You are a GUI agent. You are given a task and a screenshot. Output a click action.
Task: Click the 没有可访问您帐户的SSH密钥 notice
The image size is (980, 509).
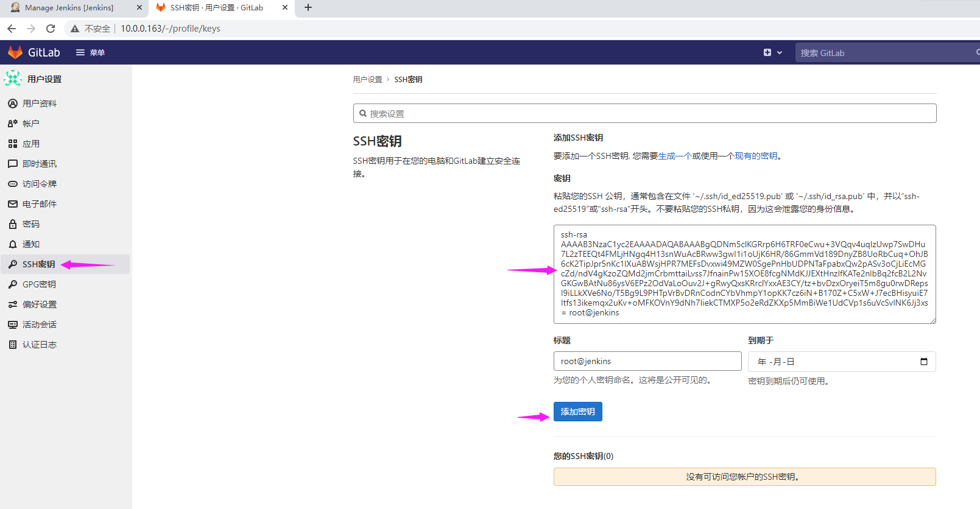744,477
